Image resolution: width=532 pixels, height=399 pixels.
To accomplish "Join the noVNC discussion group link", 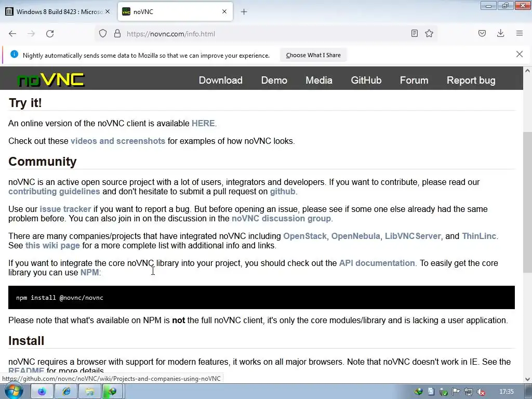I will [x=281, y=219].
